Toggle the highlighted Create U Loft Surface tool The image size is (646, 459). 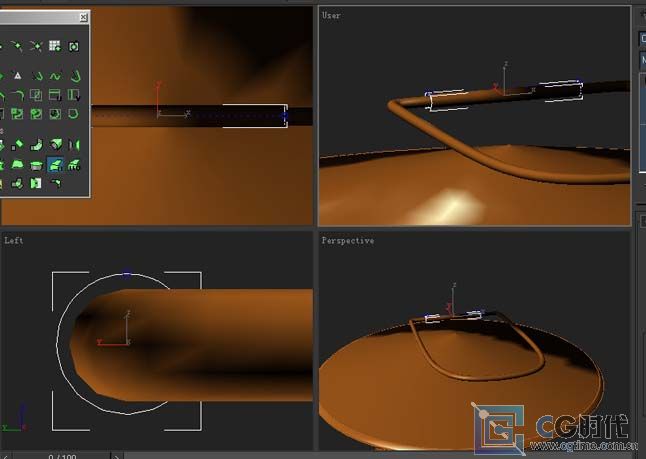pyautogui.click(x=55, y=165)
